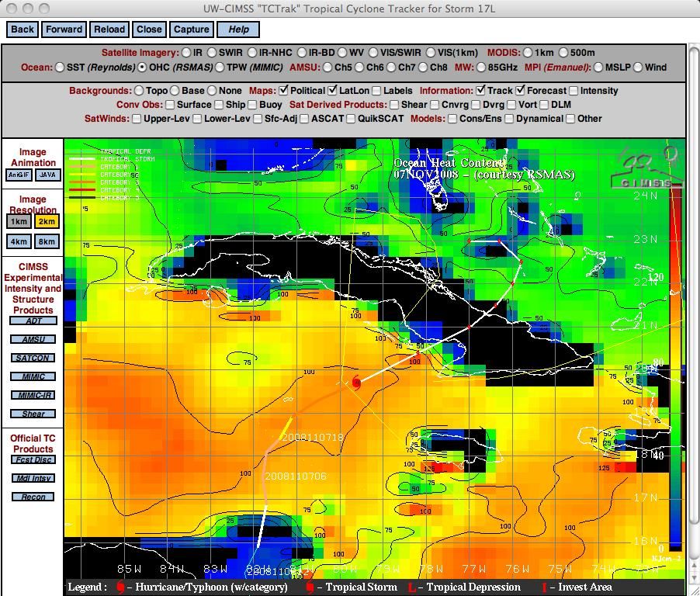Click the Shear product button

(x=33, y=414)
